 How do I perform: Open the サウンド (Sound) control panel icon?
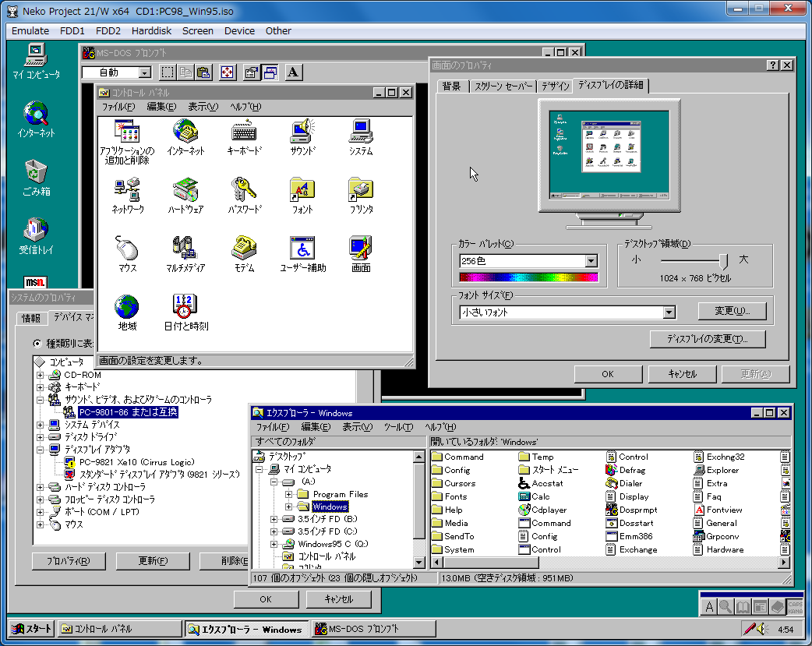click(x=302, y=132)
